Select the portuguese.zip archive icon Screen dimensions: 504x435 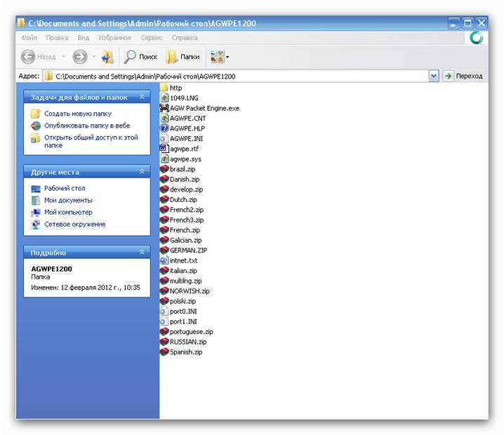pos(164,332)
